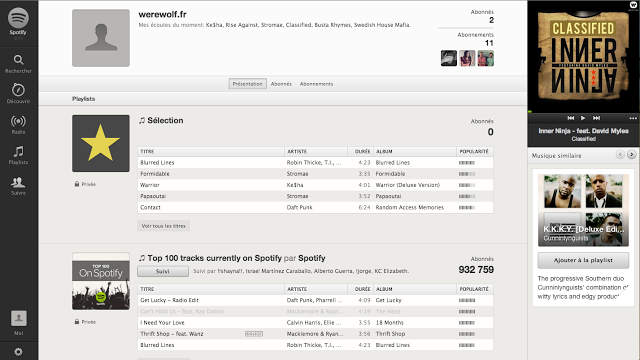The width and height of the screenshot is (640, 360).
Task: Open Découvrir compass icon in sidebar
Action: pyautogui.click(x=18, y=93)
